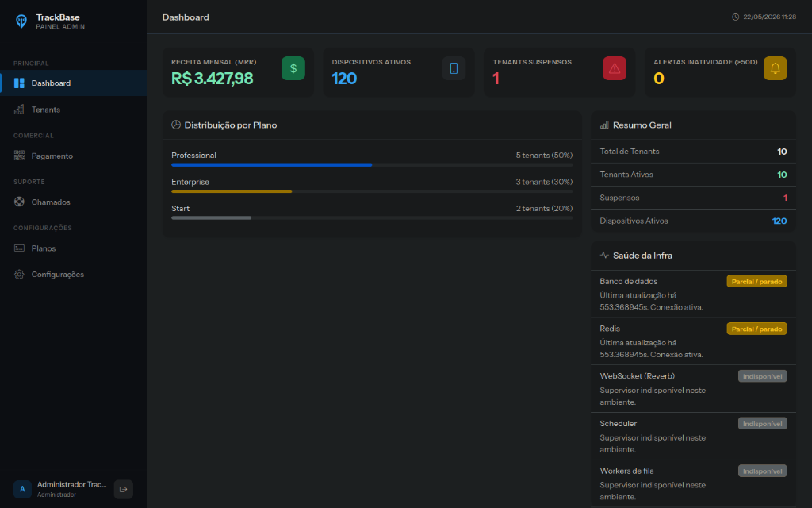The height and width of the screenshot is (508, 812).
Task: Click the Parcial / parado badge for Redis
Action: [x=756, y=329]
